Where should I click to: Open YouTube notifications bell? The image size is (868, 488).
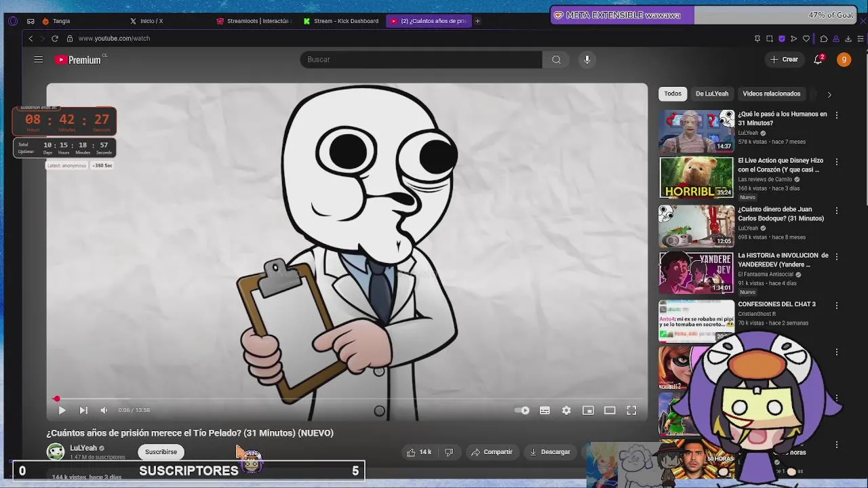818,60
